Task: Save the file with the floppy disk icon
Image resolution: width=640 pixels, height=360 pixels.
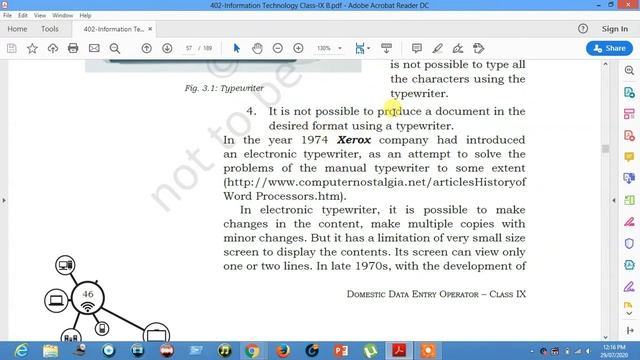Action: (12, 48)
